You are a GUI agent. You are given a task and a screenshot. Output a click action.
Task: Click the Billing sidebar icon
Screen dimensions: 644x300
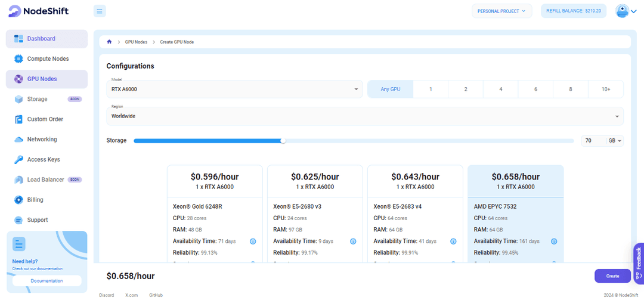(x=18, y=200)
